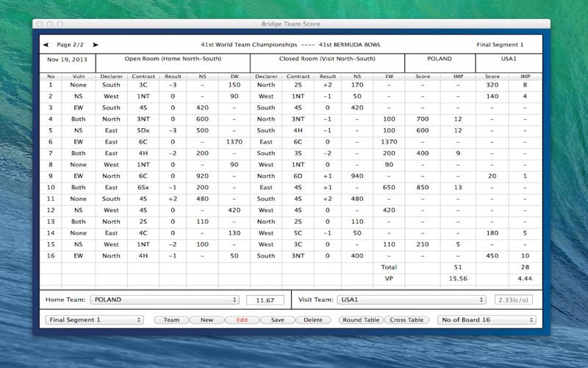Click the championship title '41st BERMUDA BOWL'
The height and width of the screenshot is (368, 588).
coord(350,45)
